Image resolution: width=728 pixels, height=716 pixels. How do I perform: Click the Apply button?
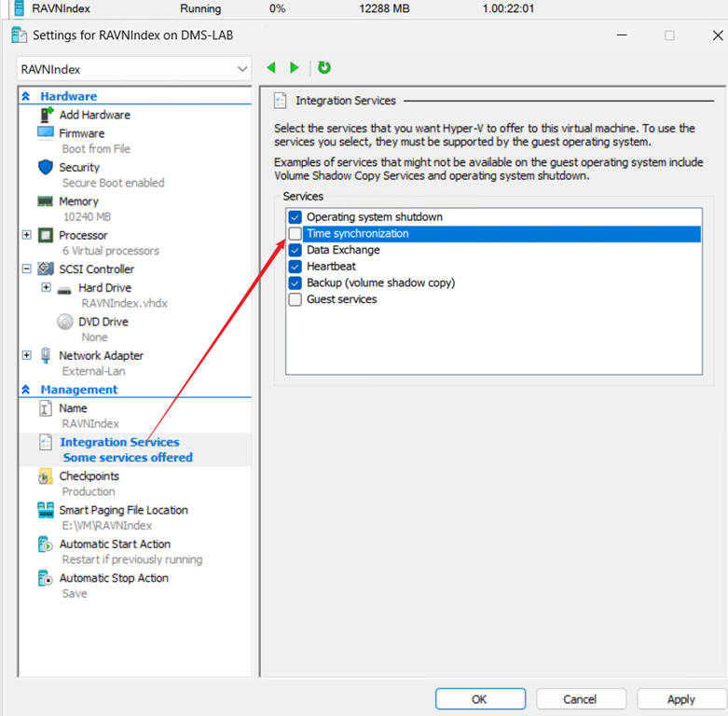tap(681, 699)
